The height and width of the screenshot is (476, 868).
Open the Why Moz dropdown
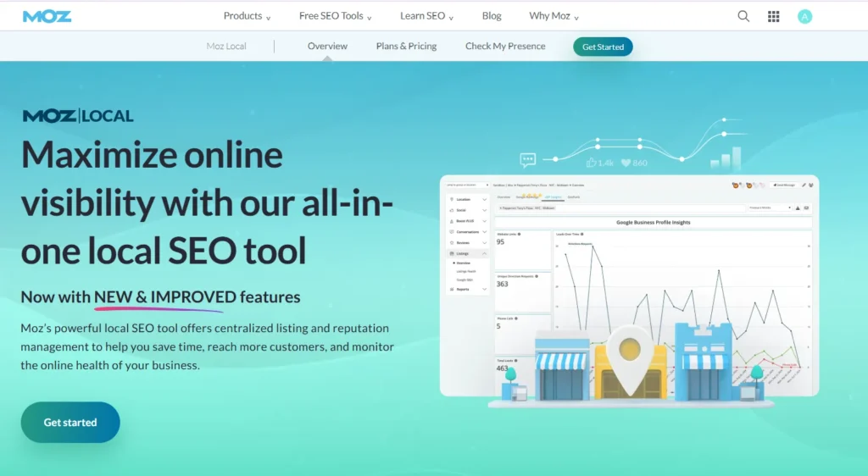[x=554, y=16]
